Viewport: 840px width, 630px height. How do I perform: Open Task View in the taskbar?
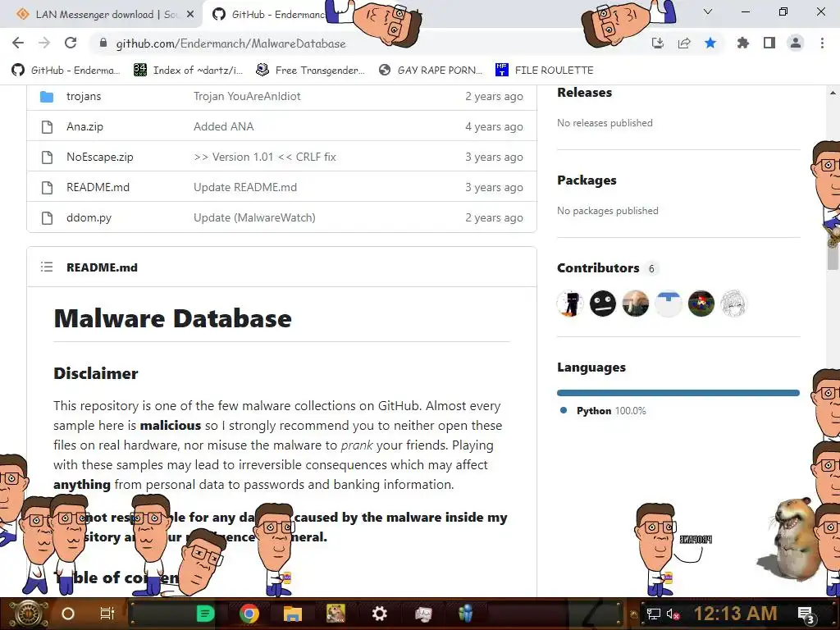(x=107, y=614)
